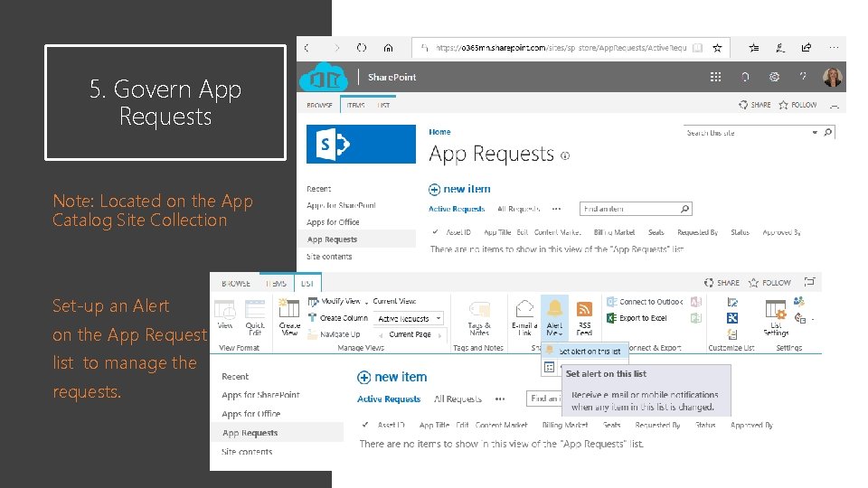Click the View ribbon icon
Viewport: 868px width, 488px height.
[225, 315]
